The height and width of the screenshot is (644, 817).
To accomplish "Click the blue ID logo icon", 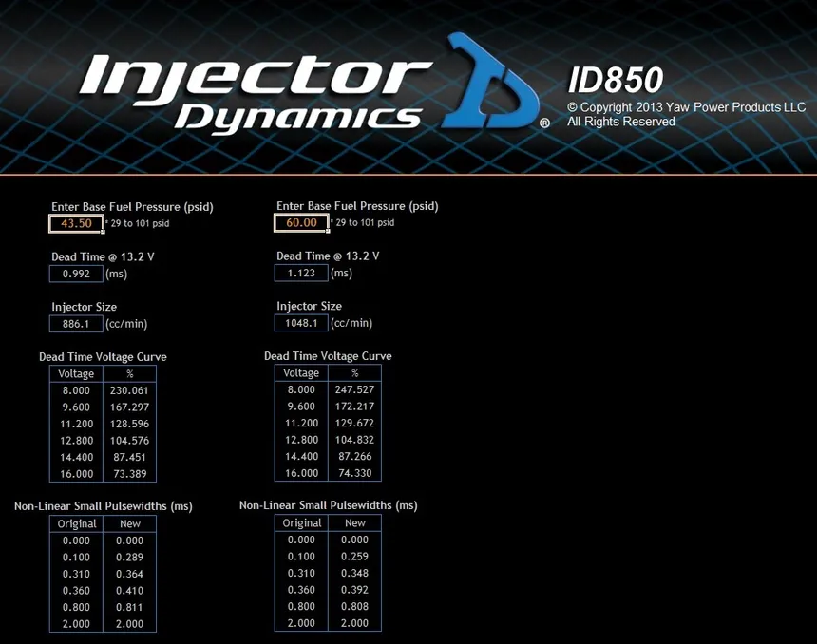I will (x=490, y=81).
